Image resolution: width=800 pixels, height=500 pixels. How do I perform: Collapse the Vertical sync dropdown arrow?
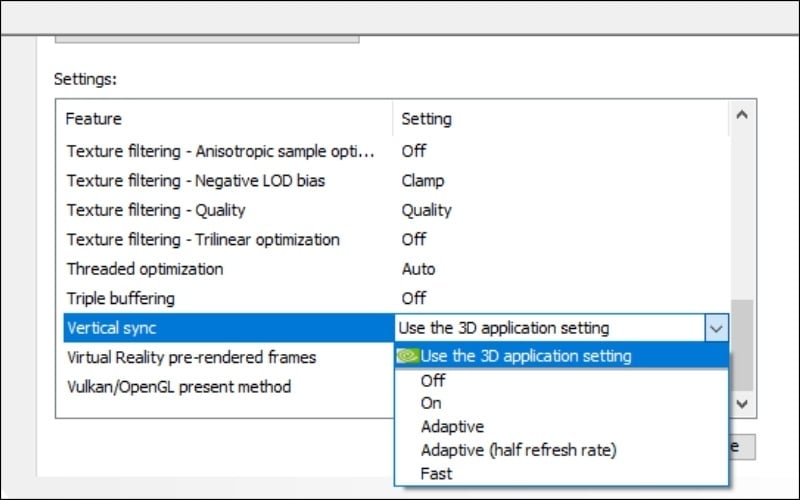716,328
